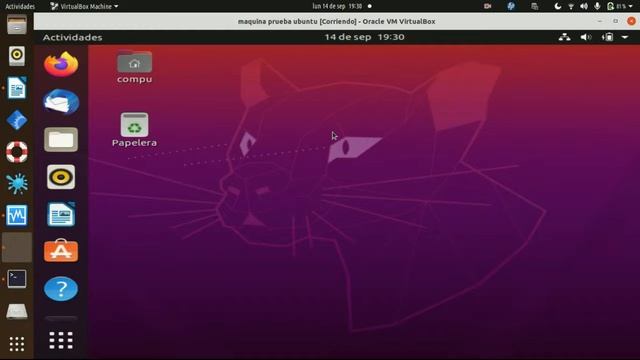
Task: Minimize the VirtualBox window
Action: tap(600, 21)
